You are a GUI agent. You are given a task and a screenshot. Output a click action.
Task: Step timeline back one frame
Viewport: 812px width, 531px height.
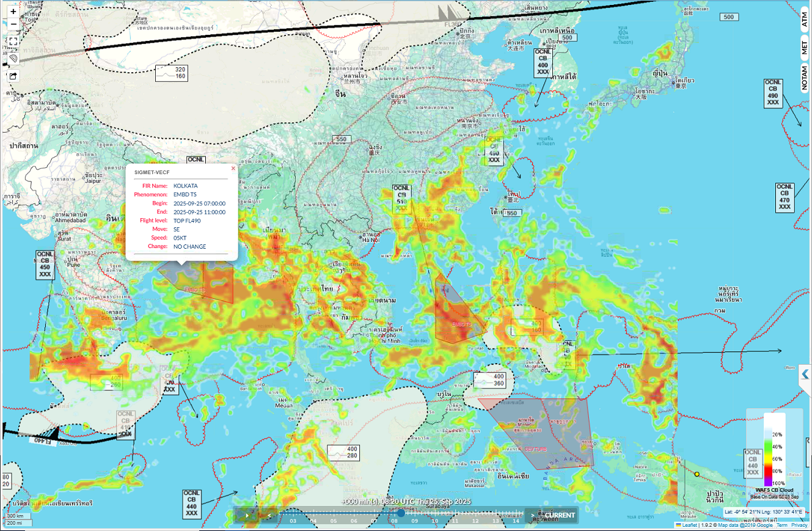click(268, 515)
